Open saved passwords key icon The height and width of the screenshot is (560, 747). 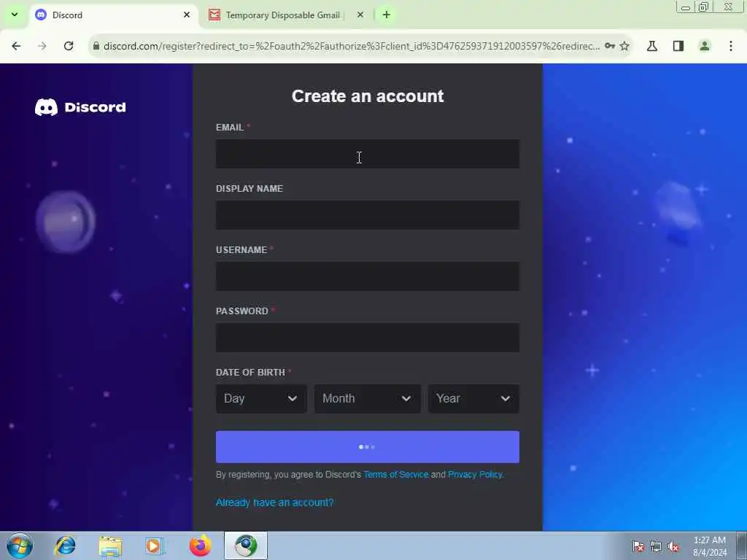(x=610, y=46)
